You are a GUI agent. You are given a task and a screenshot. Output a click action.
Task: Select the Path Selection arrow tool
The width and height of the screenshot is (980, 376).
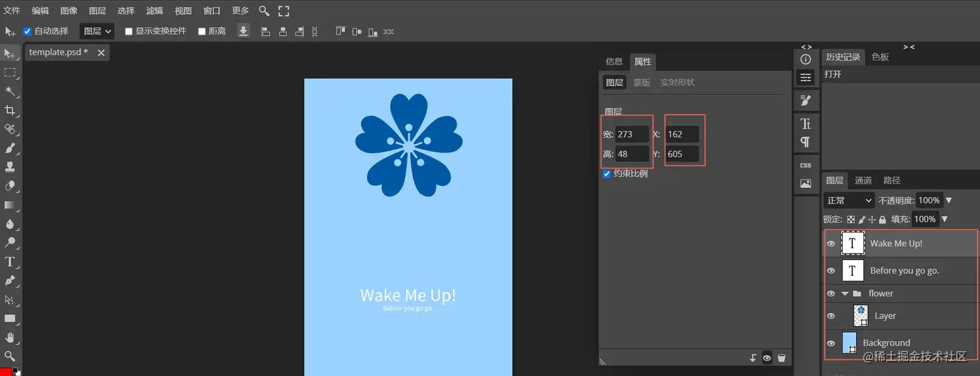click(x=10, y=300)
